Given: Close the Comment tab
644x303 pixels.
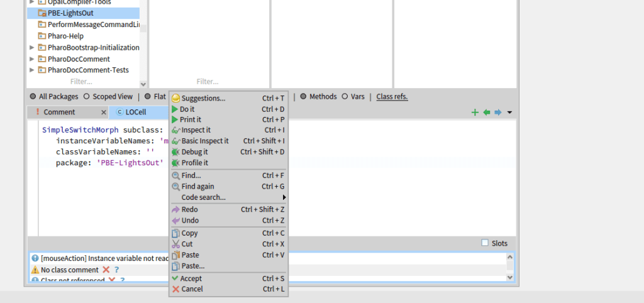Looking at the screenshot, I should [104, 113].
